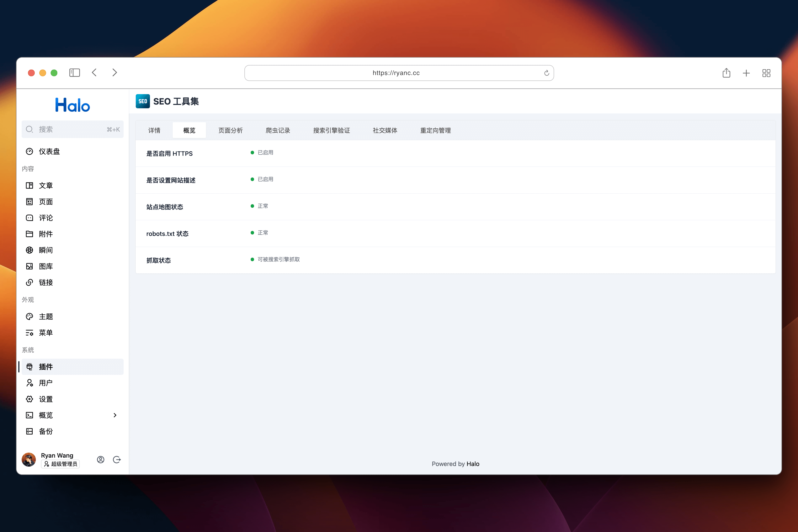The height and width of the screenshot is (532, 798).
Task: Click the Ryan Wang username
Action: [x=57, y=455]
